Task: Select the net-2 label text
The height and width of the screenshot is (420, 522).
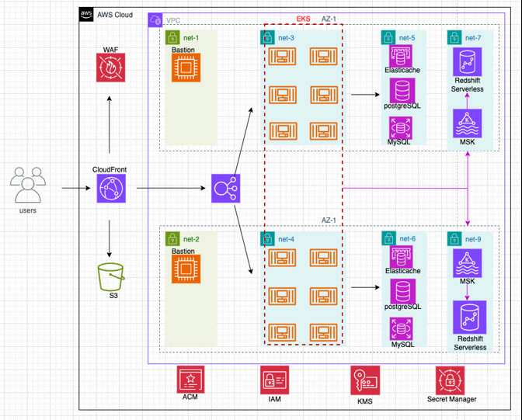Action: pos(191,239)
